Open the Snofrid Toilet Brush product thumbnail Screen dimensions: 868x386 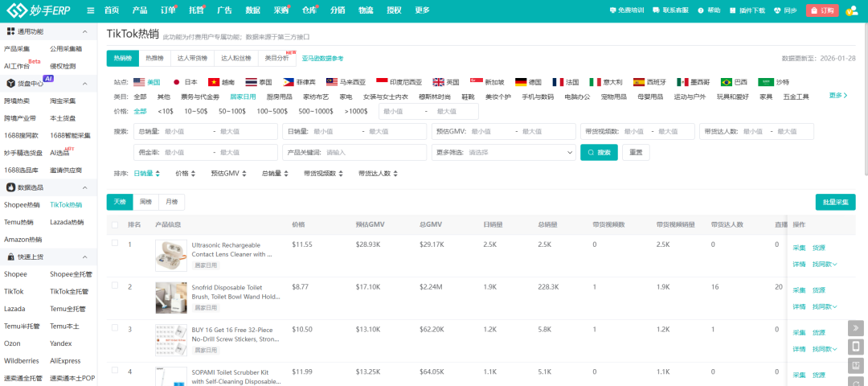[171, 298]
